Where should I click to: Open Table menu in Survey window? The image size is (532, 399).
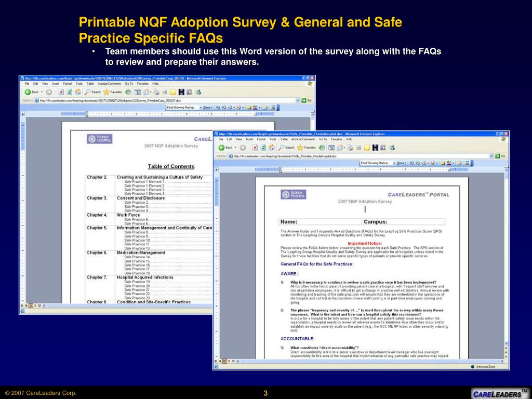click(90, 84)
